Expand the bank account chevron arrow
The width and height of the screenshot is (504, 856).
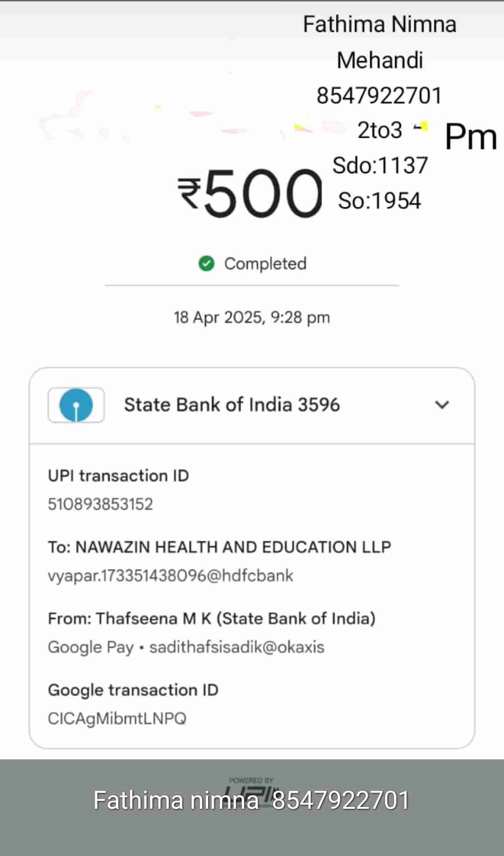pos(442,405)
